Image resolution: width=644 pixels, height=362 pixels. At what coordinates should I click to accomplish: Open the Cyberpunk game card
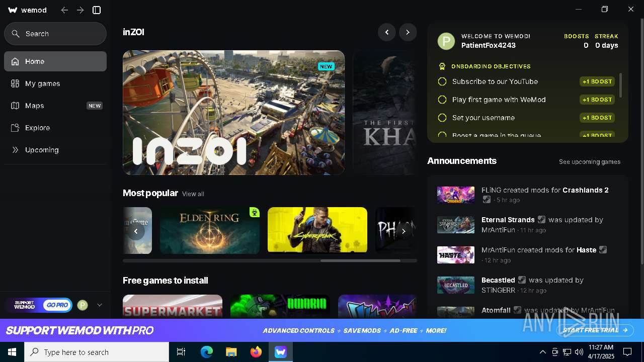pyautogui.click(x=317, y=230)
